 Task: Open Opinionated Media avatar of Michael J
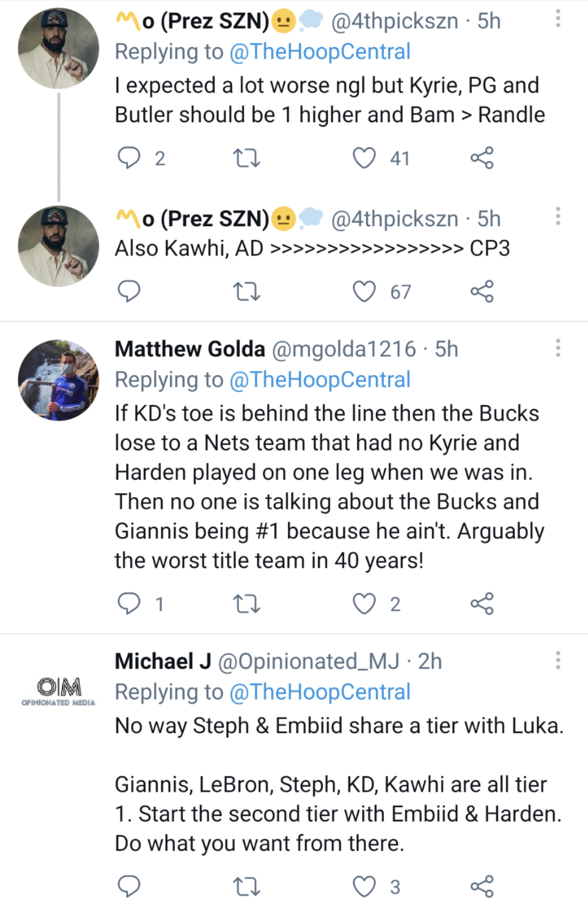[58, 691]
